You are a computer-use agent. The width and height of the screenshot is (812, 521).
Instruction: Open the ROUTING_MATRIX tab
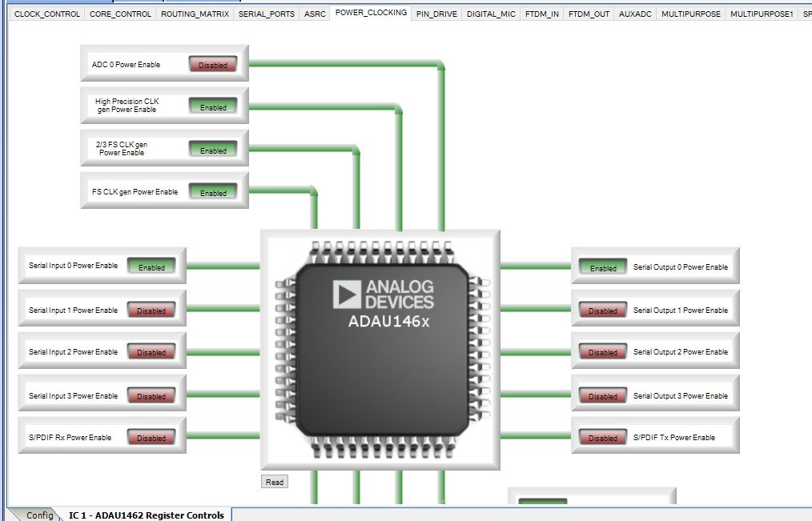195,14
